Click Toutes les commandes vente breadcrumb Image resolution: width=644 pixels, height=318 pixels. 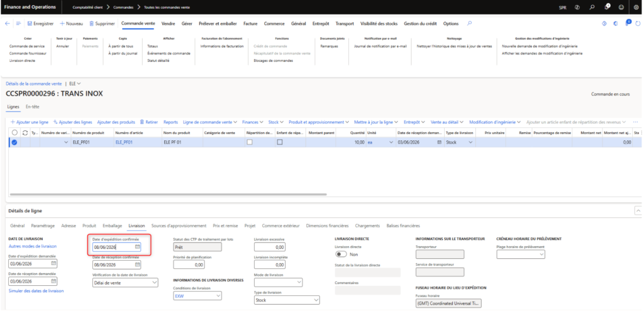coord(167,8)
